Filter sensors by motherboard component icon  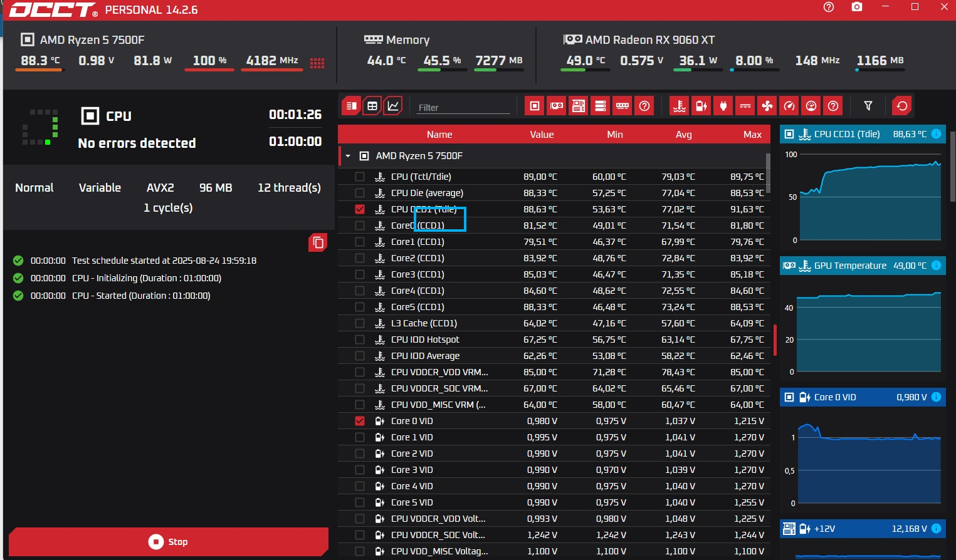click(579, 106)
